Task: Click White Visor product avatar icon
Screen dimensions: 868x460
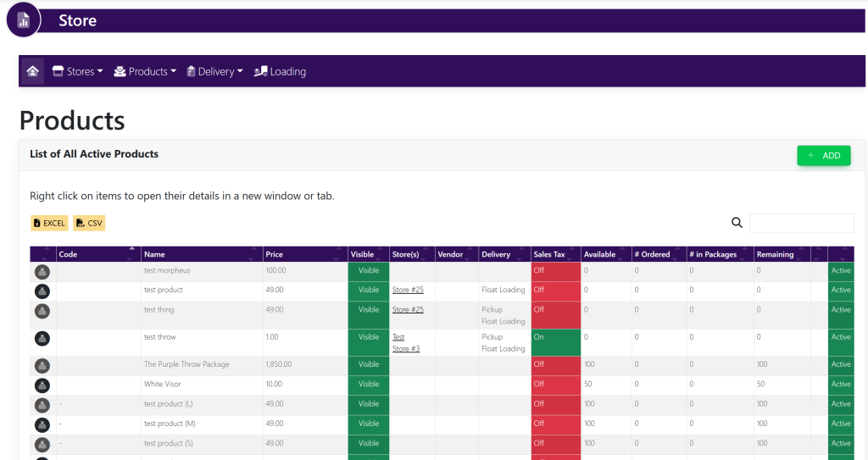Action: click(42, 385)
